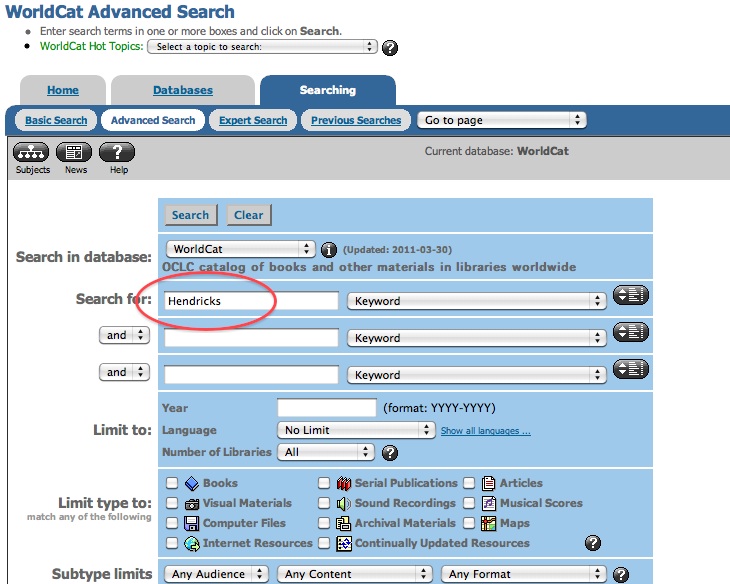Check the Sound Recordings box
The height and width of the screenshot is (584, 730).
324,503
